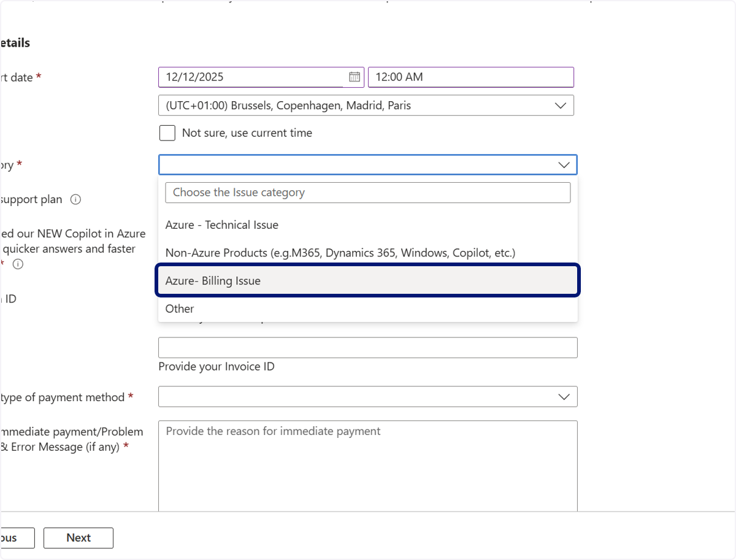
Task: Click the 'Provide your Invoice ID' helper text
Action: 217,367
